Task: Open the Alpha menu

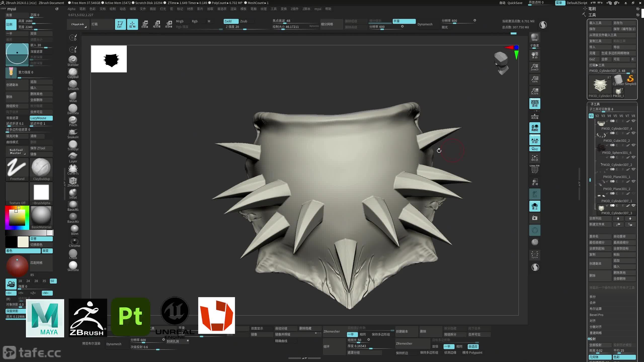Action: point(71,9)
